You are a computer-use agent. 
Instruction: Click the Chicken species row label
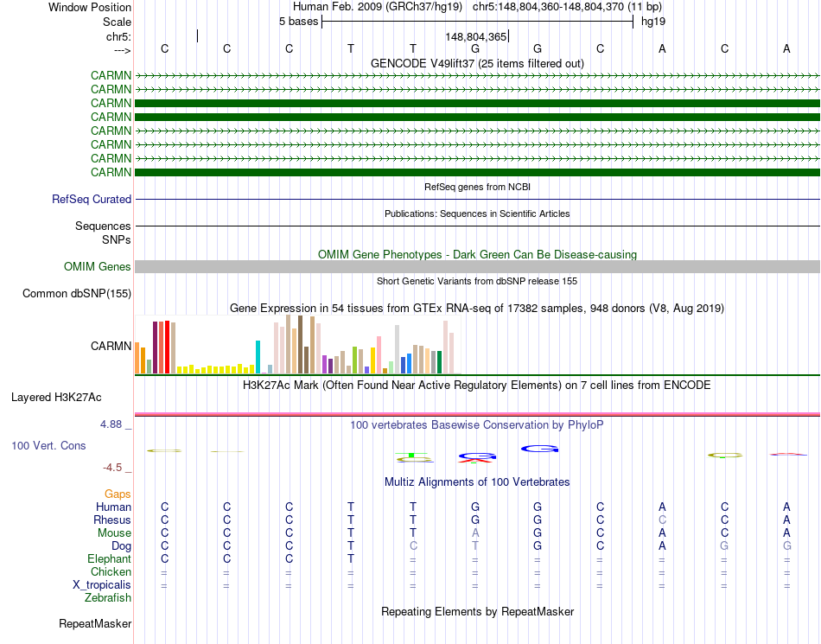(111, 571)
